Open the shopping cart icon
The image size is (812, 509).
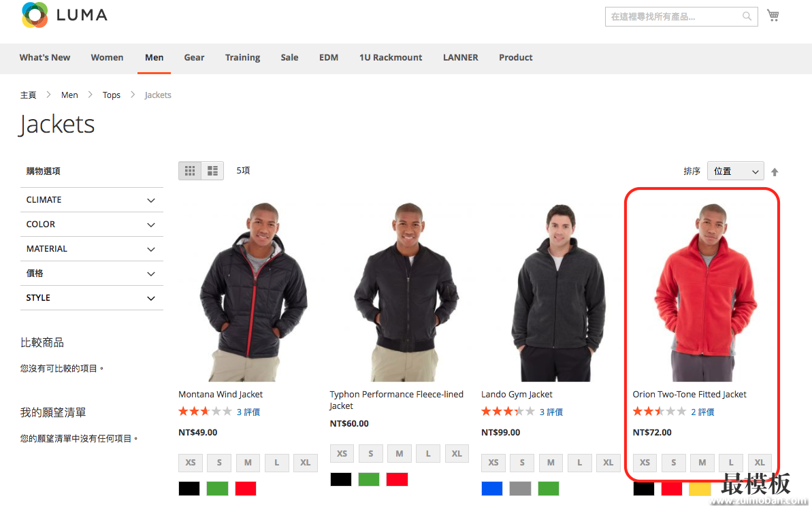[773, 16]
